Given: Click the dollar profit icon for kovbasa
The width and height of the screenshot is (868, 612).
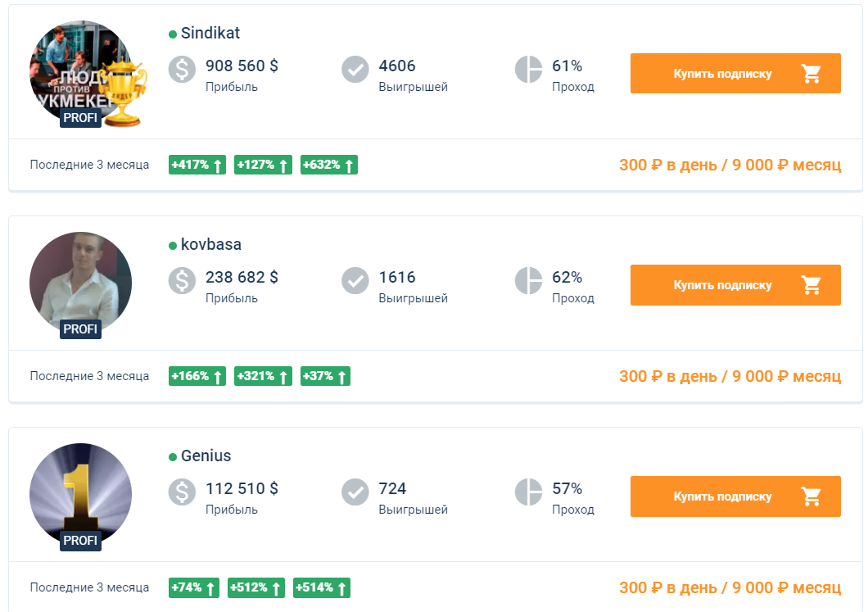Looking at the screenshot, I should 183,281.
